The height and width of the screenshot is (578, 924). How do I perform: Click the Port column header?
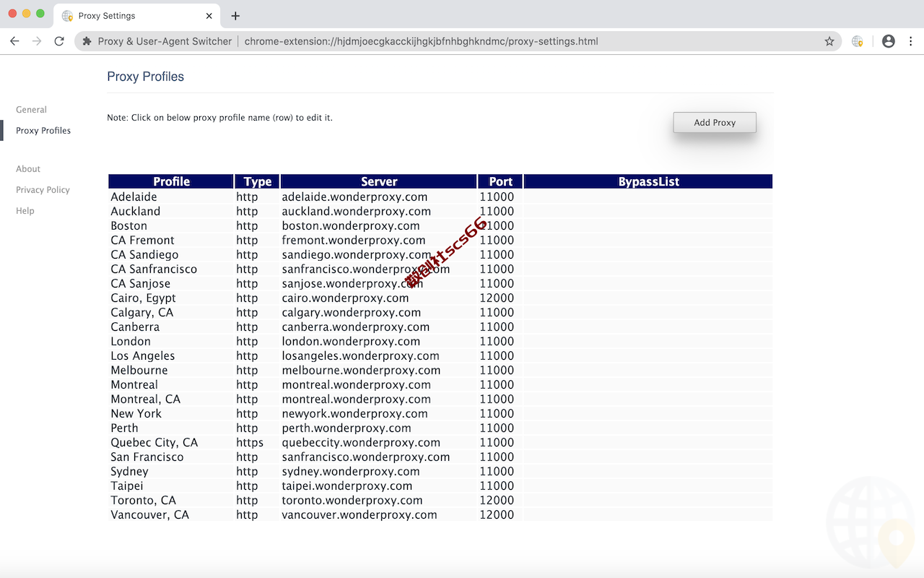[x=500, y=181]
